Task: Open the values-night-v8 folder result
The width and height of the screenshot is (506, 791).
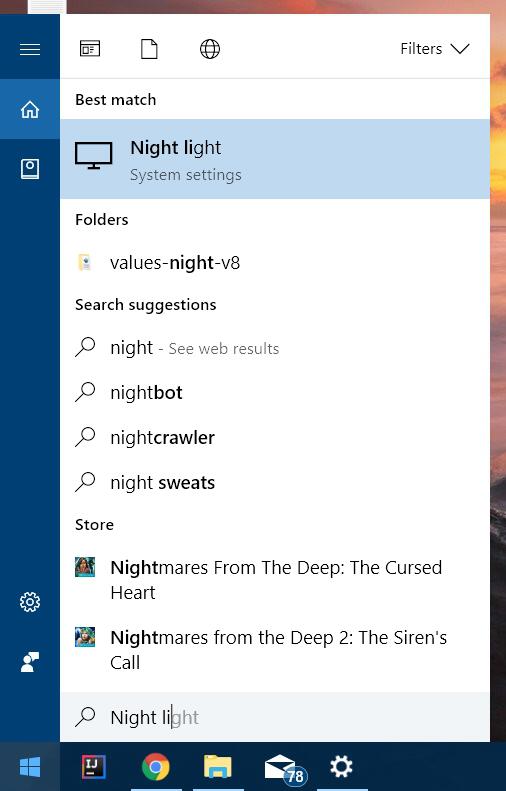Action: click(x=275, y=263)
